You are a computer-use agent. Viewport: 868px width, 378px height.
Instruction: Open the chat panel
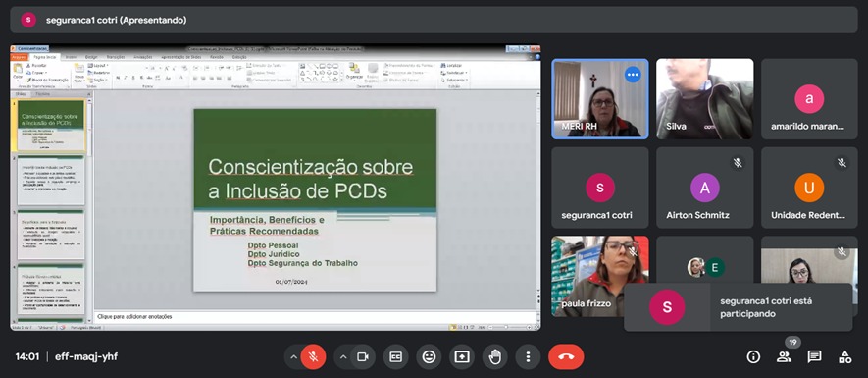pyautogui.click(x=814, y=357)
